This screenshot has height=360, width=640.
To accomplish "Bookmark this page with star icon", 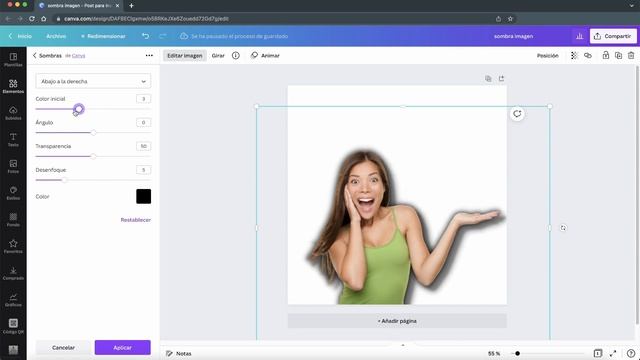I will click(510, 19).
